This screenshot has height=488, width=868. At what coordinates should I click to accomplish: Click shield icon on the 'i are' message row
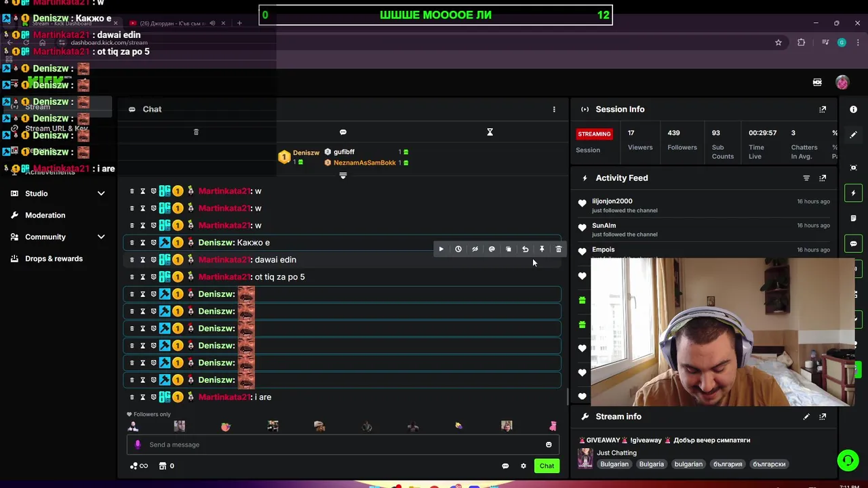(x=153, y=397)
